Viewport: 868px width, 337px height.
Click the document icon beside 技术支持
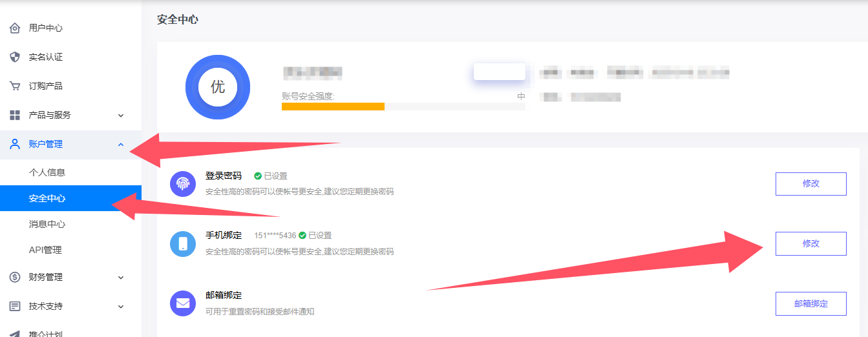(15, 306)
